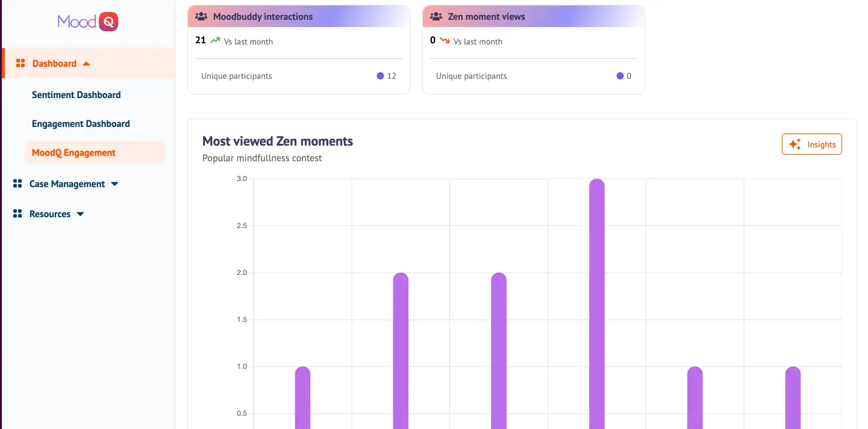Expand the Case Management dropdown arrow
Image resolution: width=868 pixels, height=429 pixels.
pos(114,184)
